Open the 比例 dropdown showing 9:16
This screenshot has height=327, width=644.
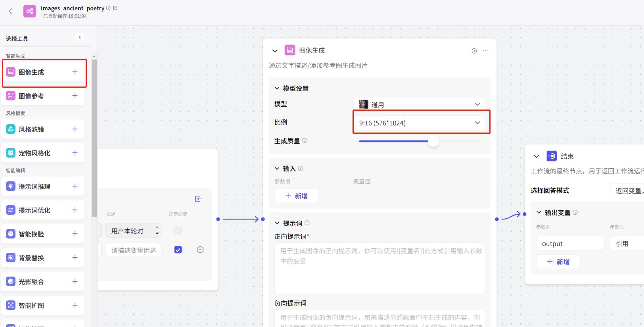pyautogui.click(x=419, y=123)
